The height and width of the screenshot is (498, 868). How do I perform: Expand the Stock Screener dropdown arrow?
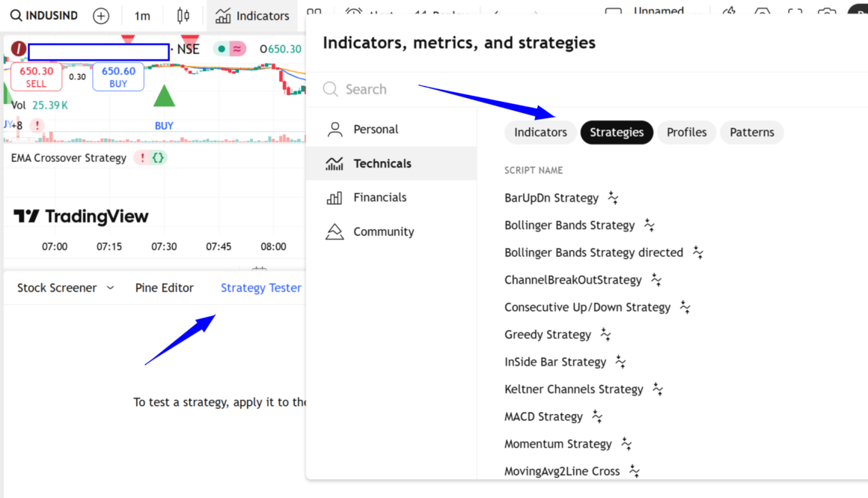point(111,288)
